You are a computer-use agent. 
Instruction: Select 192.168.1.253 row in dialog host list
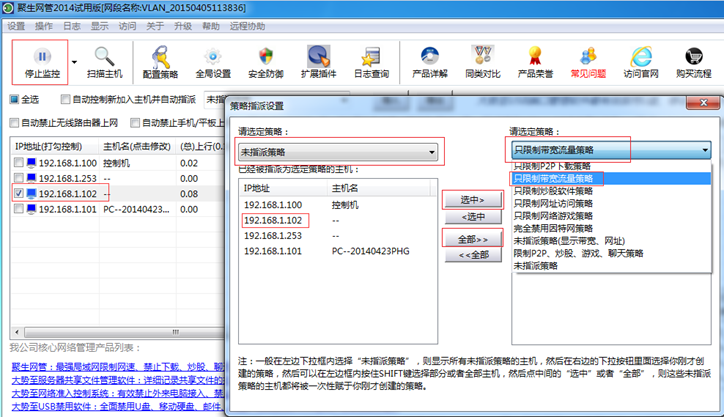click(270, 234)
